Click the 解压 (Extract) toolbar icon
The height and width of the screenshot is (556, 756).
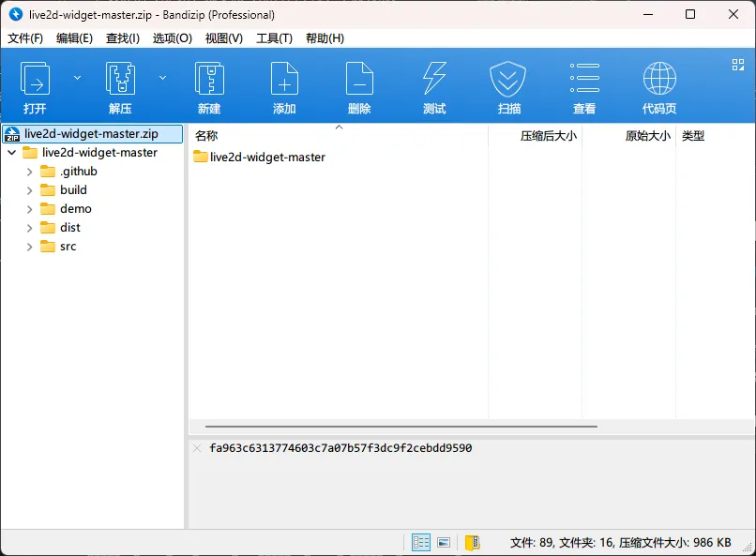pos(120,80)
